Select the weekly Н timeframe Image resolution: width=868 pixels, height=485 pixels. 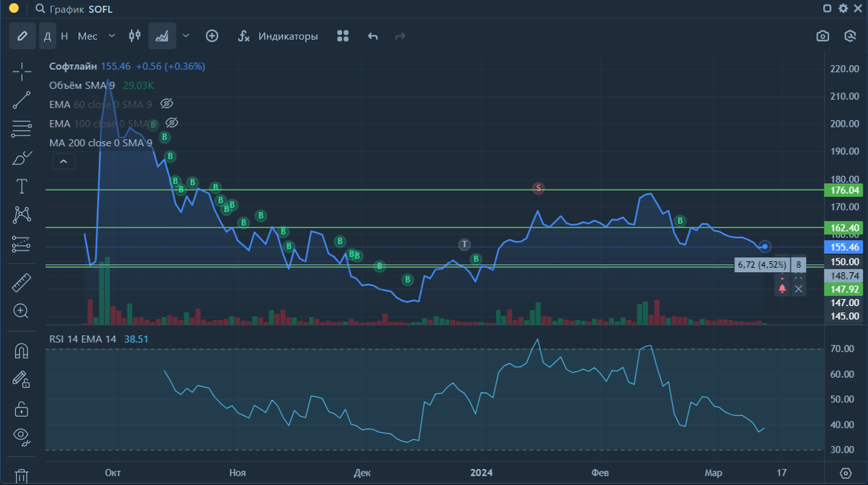pyautogui.click(x=64, y=35)
